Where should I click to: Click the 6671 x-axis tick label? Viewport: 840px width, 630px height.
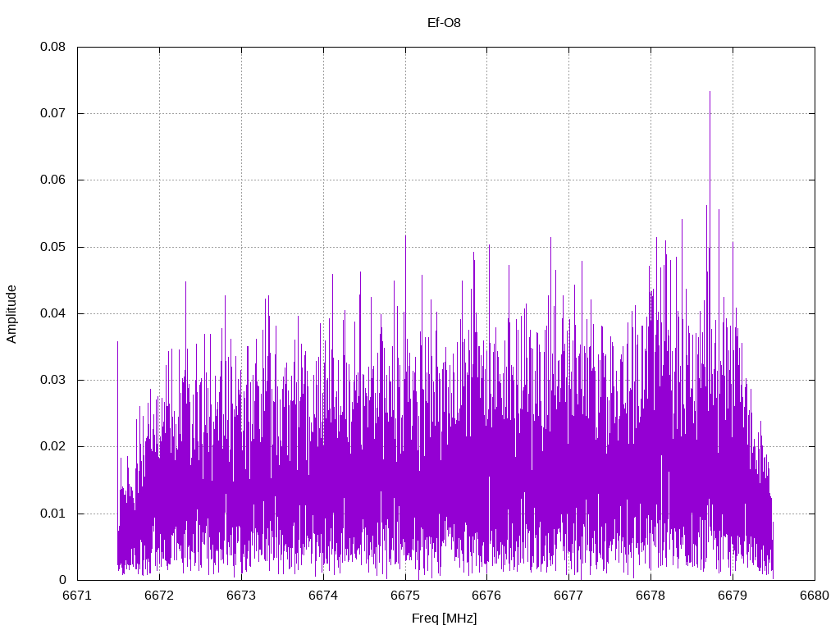pos(77,596)
